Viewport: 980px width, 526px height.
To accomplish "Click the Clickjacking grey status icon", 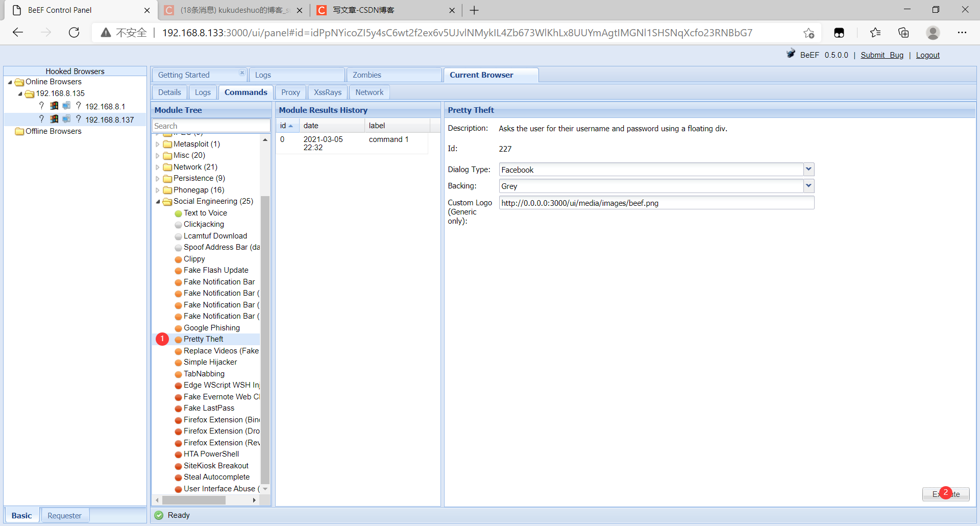I will (x=178, y=225).
